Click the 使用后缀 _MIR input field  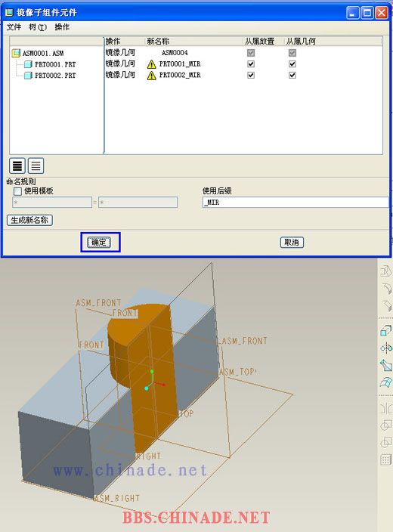(x=296, y=203)
